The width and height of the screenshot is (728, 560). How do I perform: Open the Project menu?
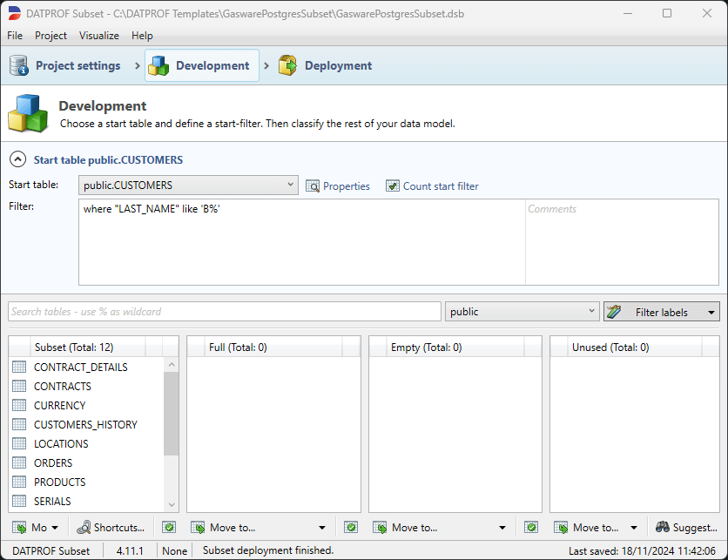click(51, 36)
